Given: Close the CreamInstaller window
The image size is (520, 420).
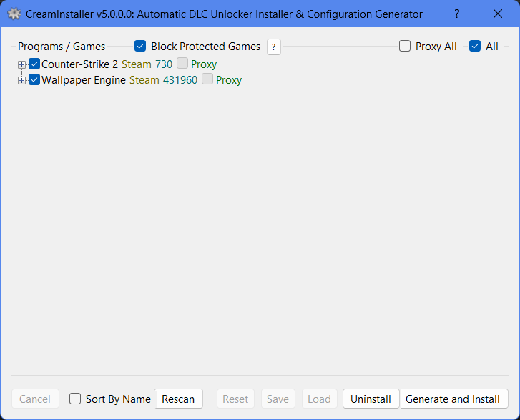Looking at the screenshot, I should (497, 14).
